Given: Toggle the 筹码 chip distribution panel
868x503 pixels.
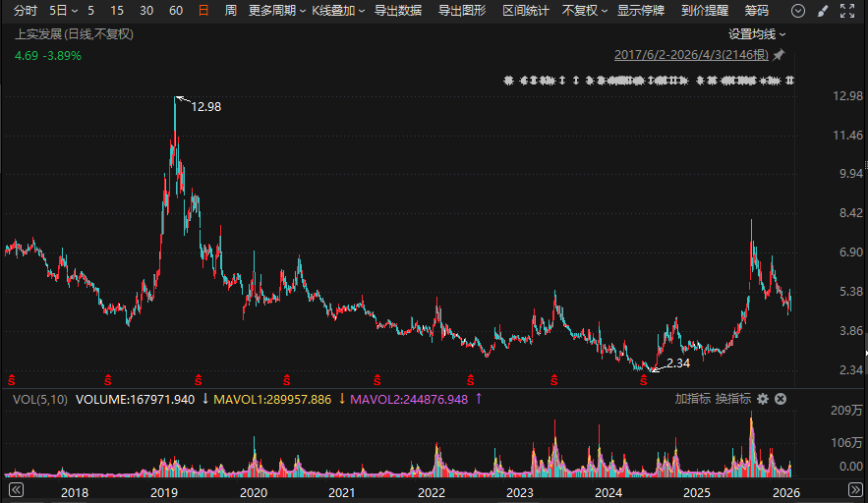Looking at the screenshot, I should coord(757,11).
